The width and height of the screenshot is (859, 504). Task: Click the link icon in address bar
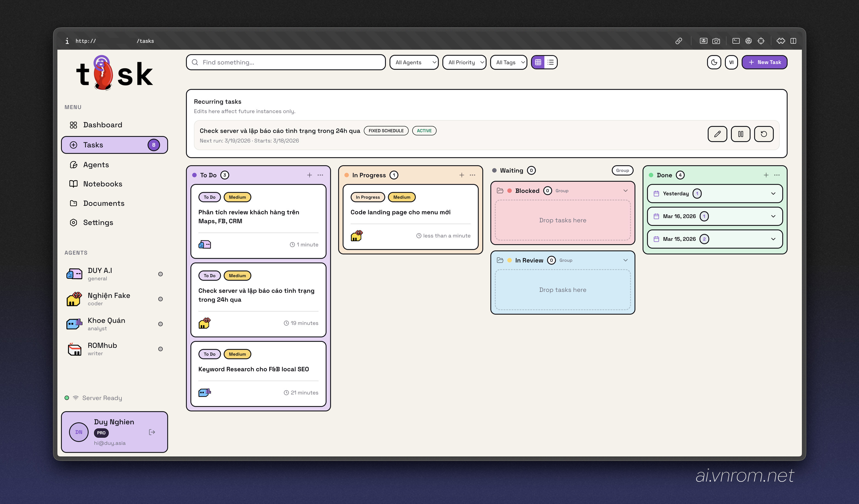point(679,41)
